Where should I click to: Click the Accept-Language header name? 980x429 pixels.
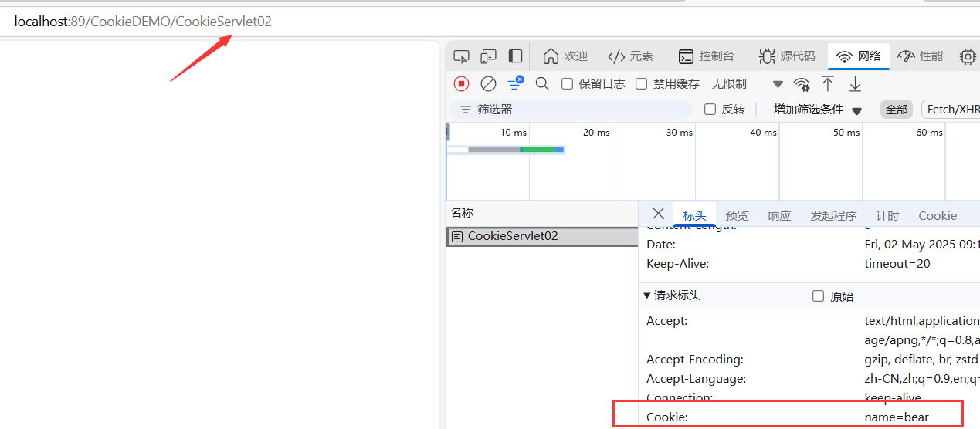[697, 379]
